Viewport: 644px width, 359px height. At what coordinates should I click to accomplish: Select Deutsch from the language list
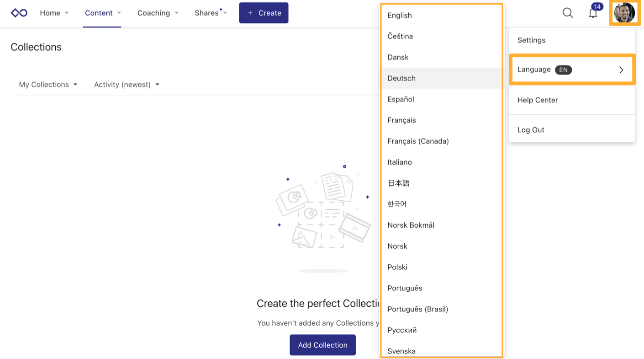click(401, 78)
